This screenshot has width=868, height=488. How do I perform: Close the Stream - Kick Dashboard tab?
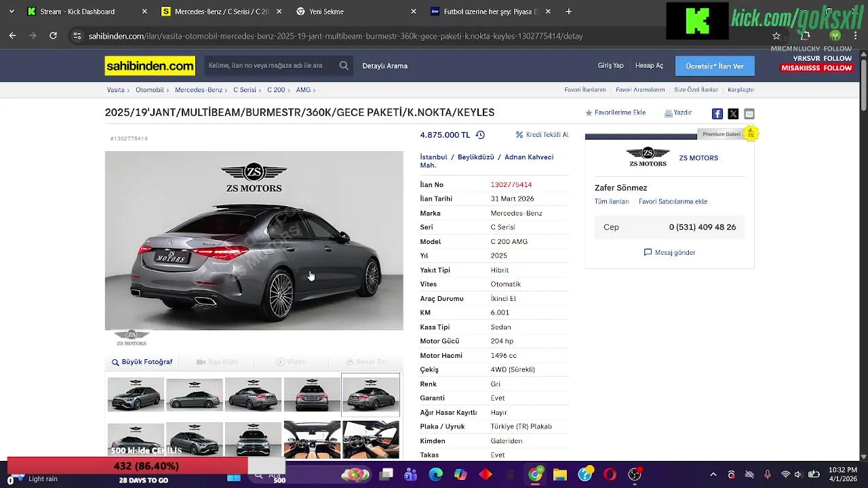(x=144, y=12)
